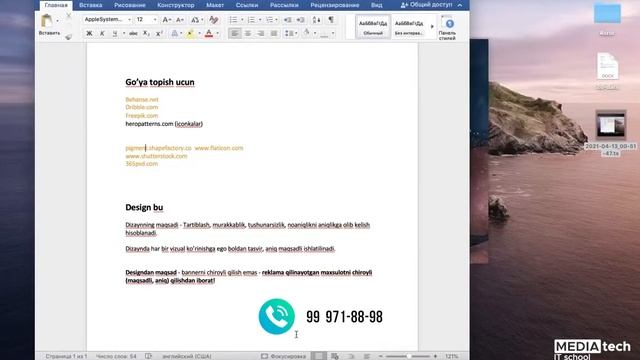Switch to the Рисование tab
Image resolution: width=640 pixels, height=360 pixels.
pos(130,5)
